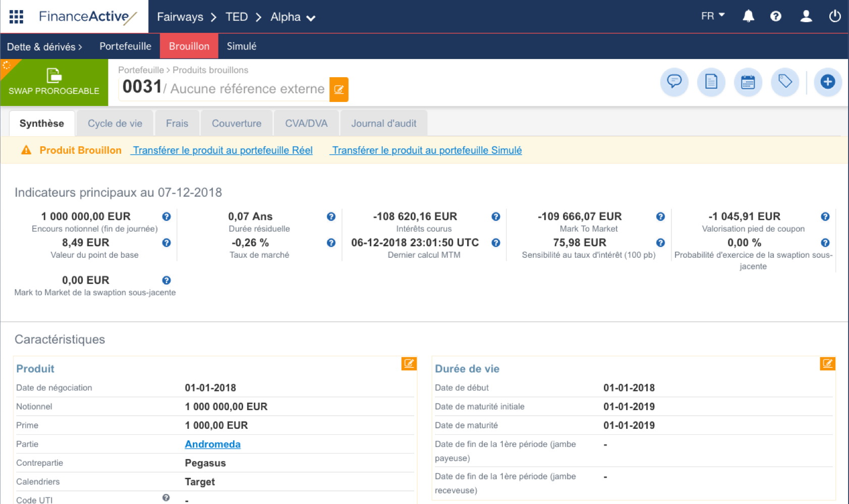The width and height of the screenshot is (849, 504).
Task: Open the documents icon near the top right
Action: click(x=711, y=82)
